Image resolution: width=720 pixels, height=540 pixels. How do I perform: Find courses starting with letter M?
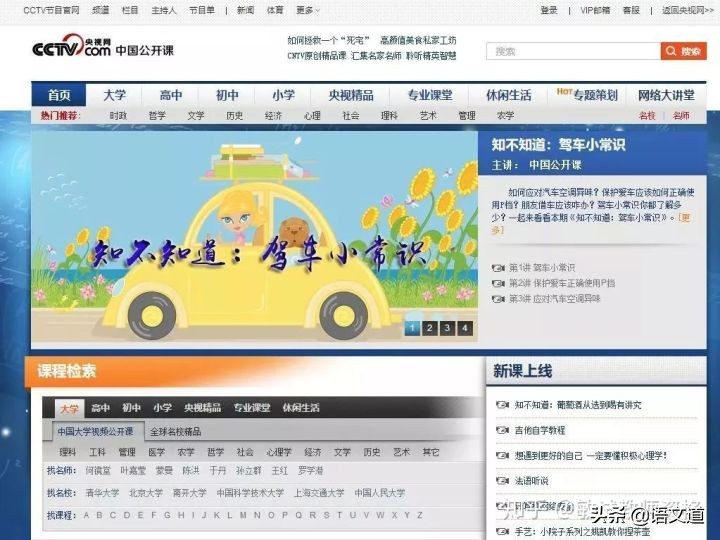pos(243,515)
